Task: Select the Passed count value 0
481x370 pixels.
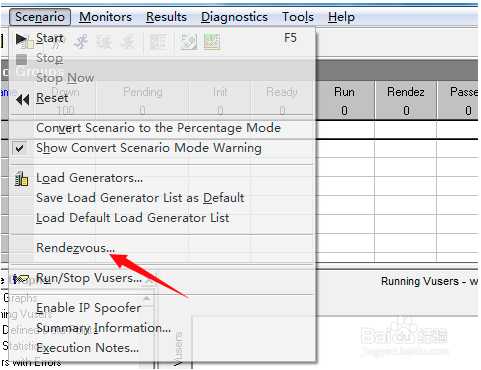Action: click(x=468, y=110)
